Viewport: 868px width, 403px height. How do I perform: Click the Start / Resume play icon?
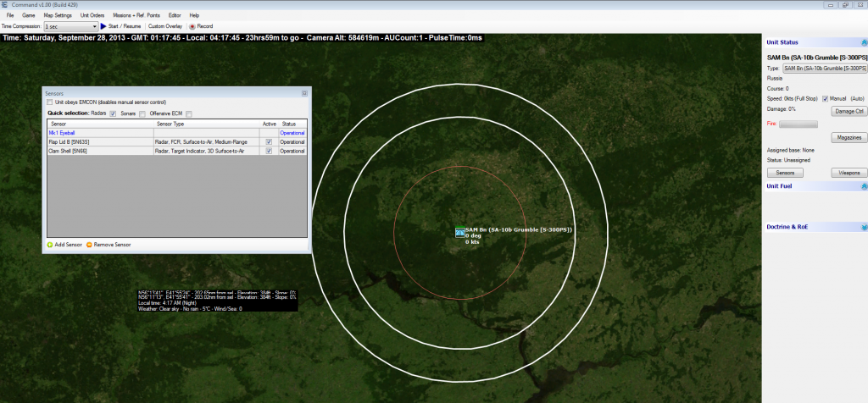tap(103, 26)
